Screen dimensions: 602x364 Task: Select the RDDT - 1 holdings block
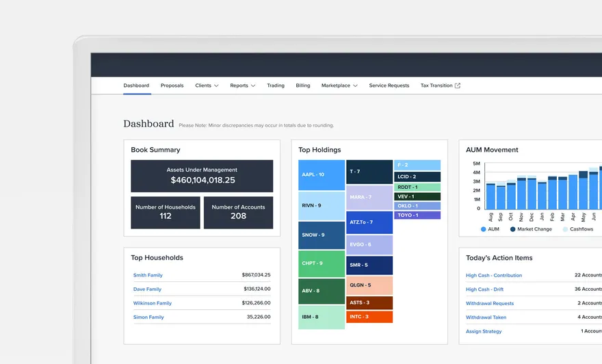(x=417, y=187)
